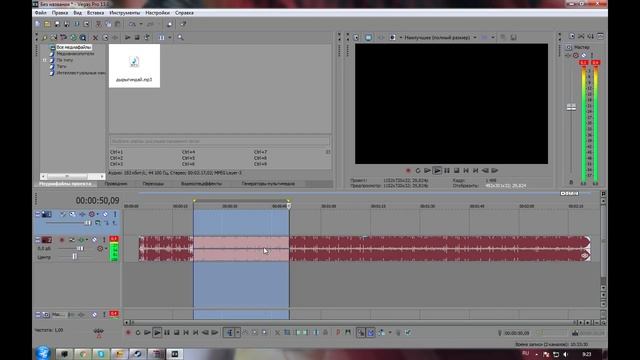Image resolution: width=640 pixels, height=360 pixels.
Task: Click the cut scissors icon in main toolbar
Action: point(98,24)
